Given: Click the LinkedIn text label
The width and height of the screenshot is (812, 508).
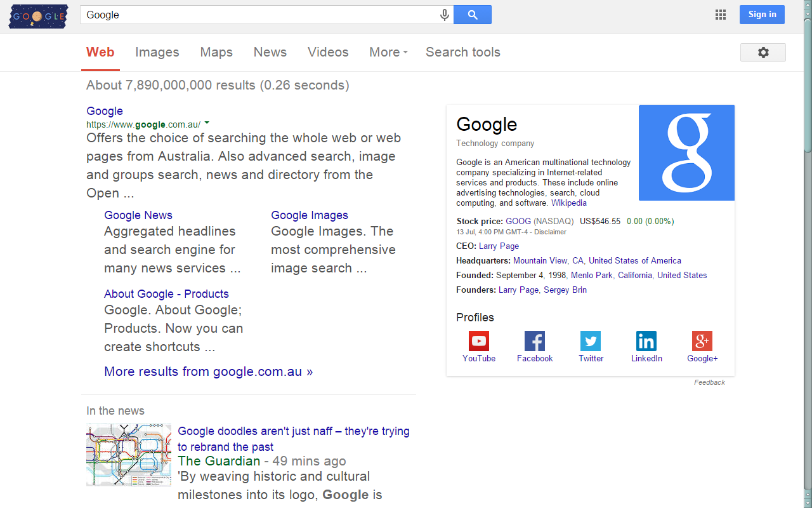Looking at the screenshot, I should coord(646,358).
